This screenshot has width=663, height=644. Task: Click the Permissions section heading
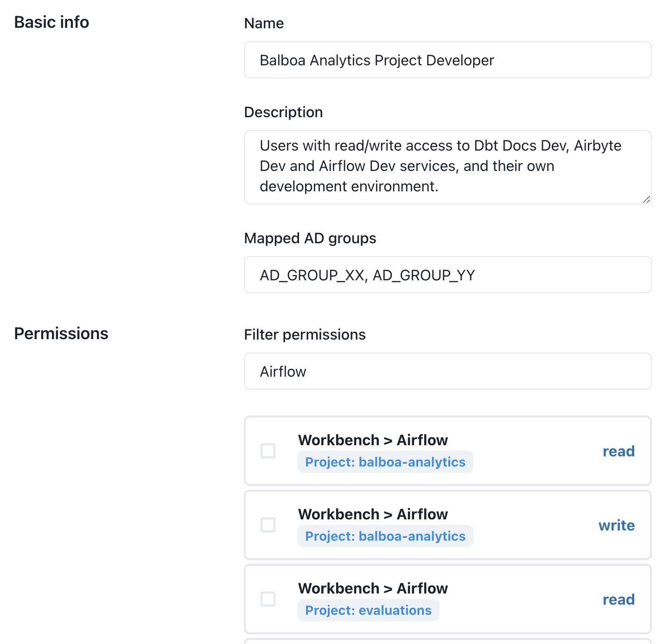(61, 334)
